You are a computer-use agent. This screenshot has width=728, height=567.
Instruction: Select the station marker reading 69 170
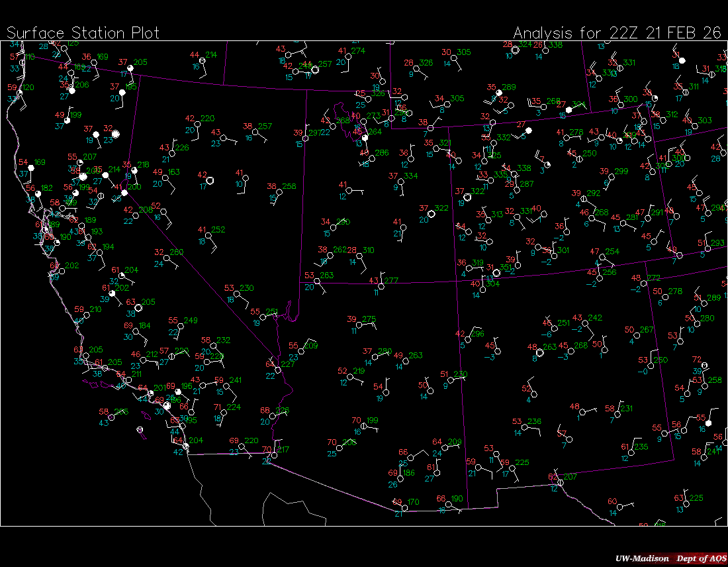click(x=404, y=508)
